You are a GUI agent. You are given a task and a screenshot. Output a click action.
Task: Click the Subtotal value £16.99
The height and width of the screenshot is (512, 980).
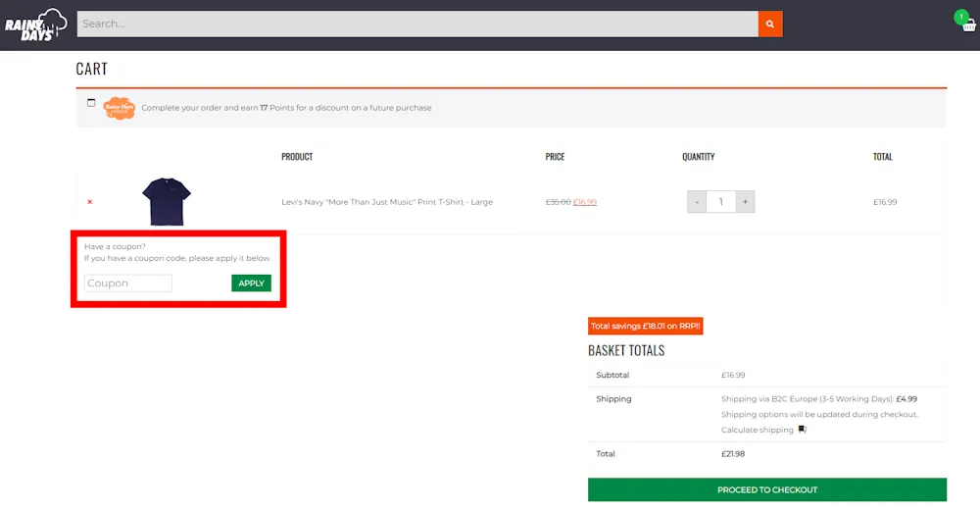(x=732, y=375)
